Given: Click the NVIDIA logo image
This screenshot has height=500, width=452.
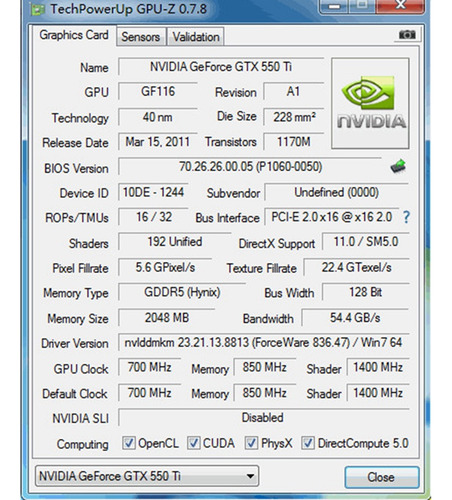Looking at the screenshot, I should pyautogui.click(x=370, y=103).
